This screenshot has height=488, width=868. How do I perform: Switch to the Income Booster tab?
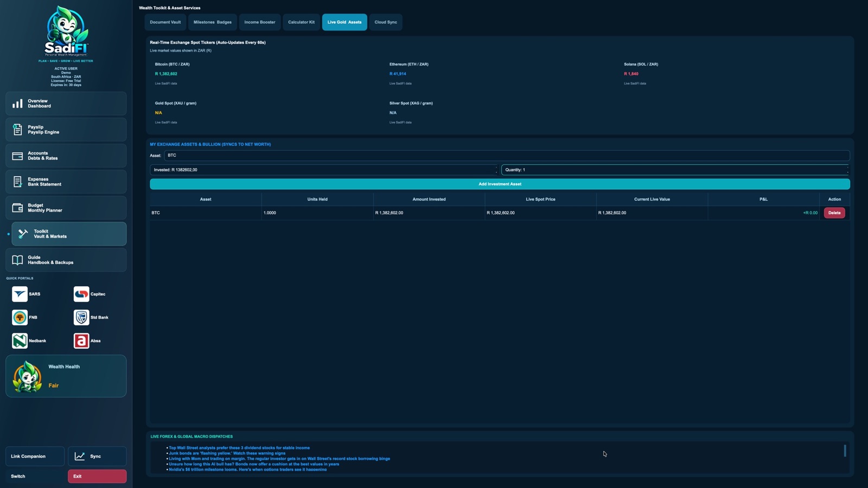click(260, 22)
